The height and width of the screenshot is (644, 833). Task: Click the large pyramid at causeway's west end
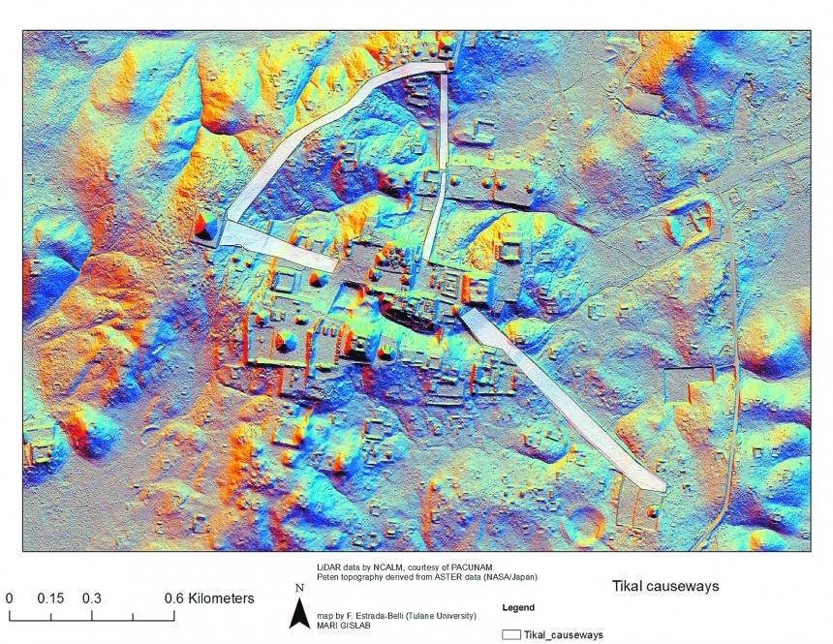tap(204, 229)
